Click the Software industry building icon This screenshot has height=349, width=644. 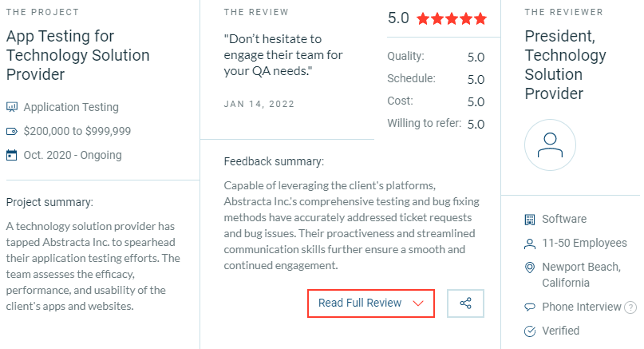[x=529, y=220]
